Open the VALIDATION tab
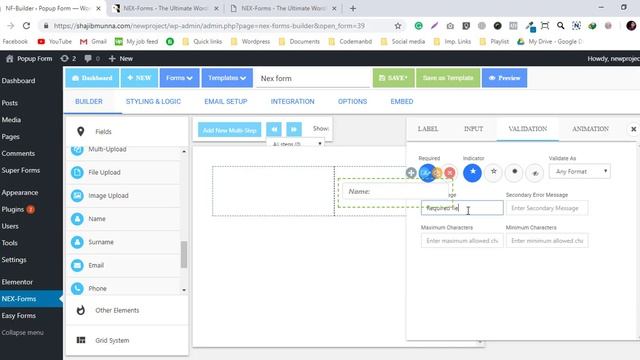This screenshot has height=360, width=640. [x=527, y=129]
